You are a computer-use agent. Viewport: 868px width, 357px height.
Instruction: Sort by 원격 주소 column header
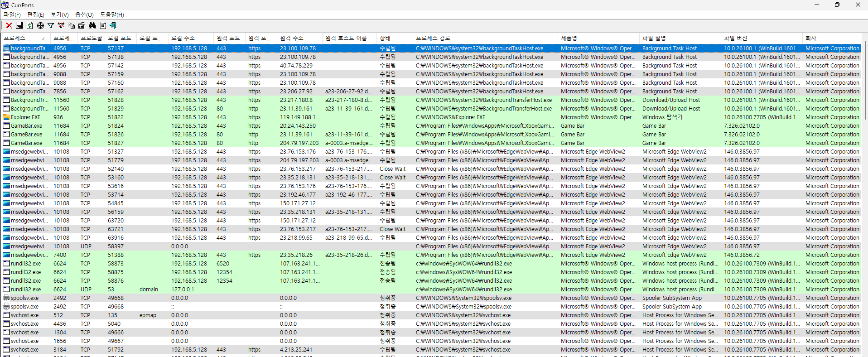click(299, 38)
